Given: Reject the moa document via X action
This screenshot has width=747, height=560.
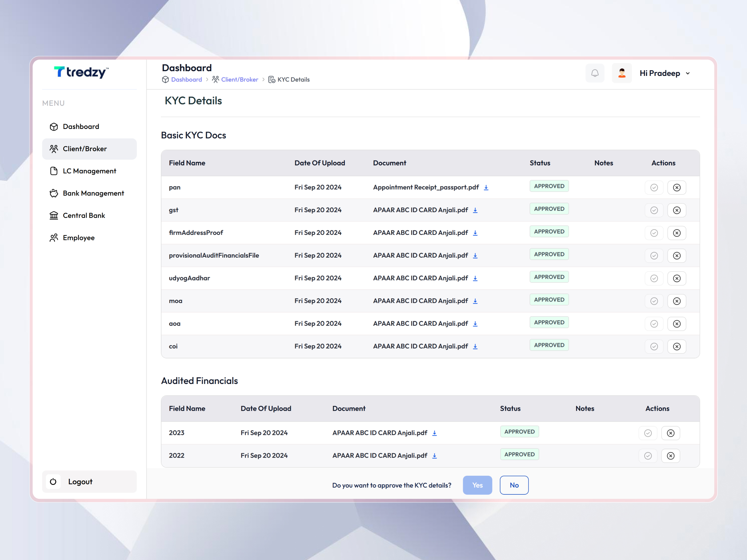Looking at the screenshot, I should point(677,301).
